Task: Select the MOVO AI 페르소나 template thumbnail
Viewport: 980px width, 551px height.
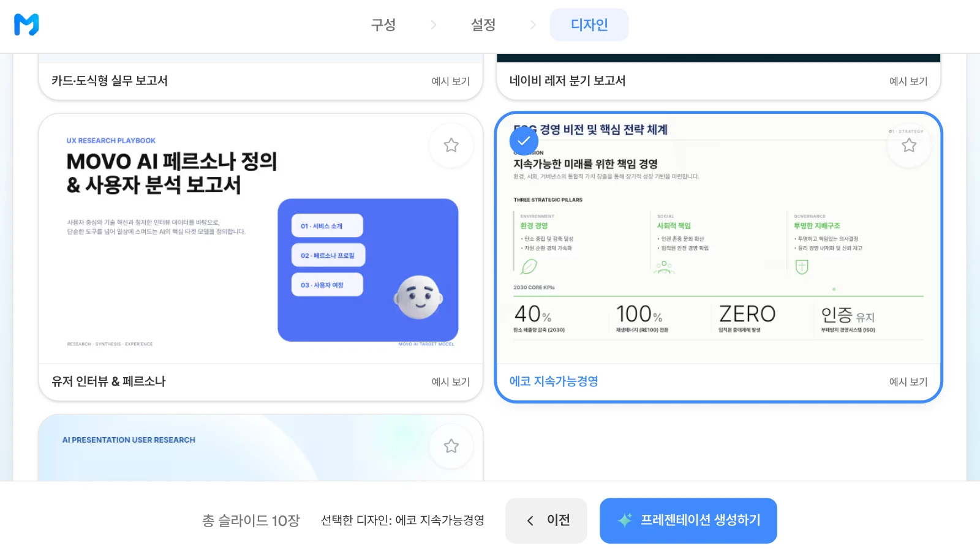Action: coord(261,239)
